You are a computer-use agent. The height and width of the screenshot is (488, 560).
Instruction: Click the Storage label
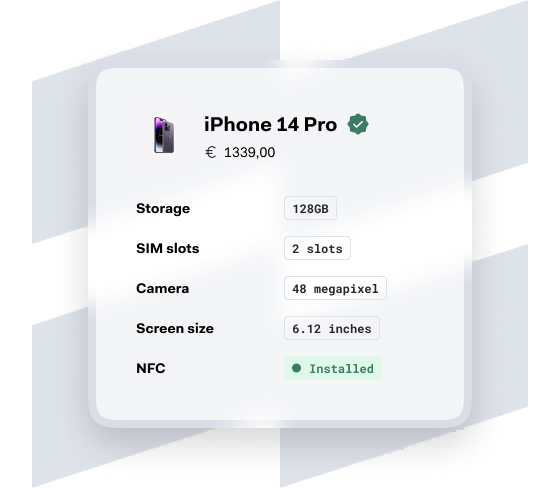pos(163,209)
